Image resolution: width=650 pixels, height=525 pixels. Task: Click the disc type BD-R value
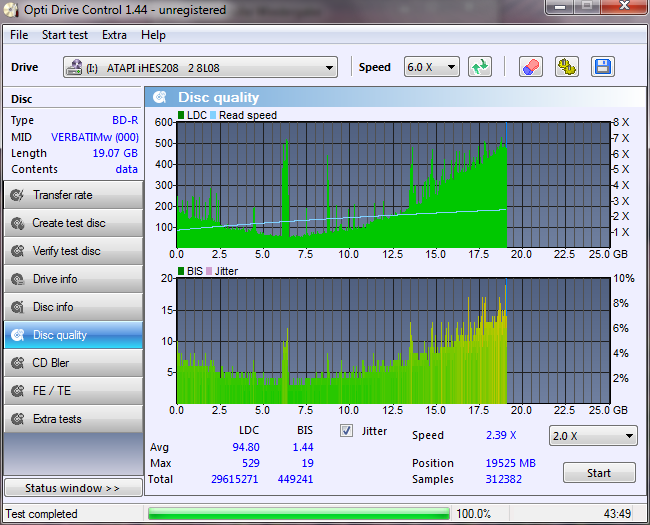[x=125, y=120]
